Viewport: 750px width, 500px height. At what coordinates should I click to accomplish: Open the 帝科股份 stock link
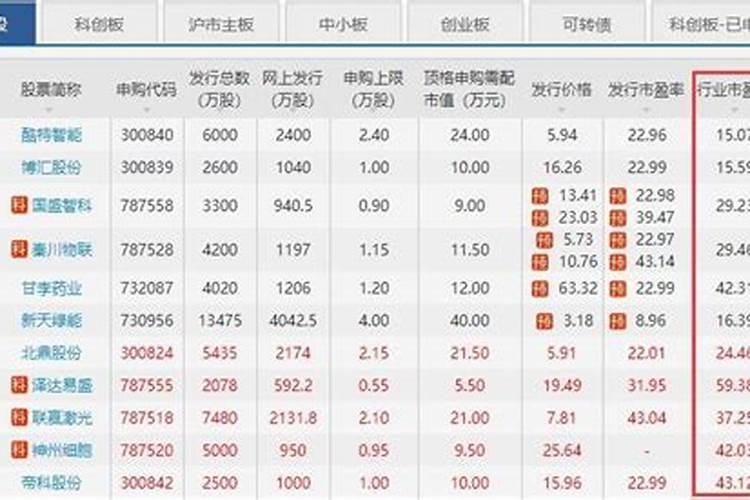(x=51, y=482)
